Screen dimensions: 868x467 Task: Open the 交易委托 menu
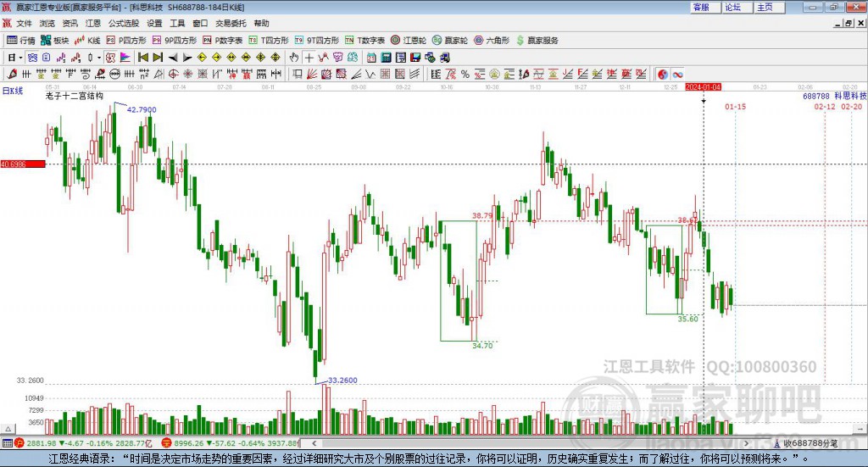(231, 23)
